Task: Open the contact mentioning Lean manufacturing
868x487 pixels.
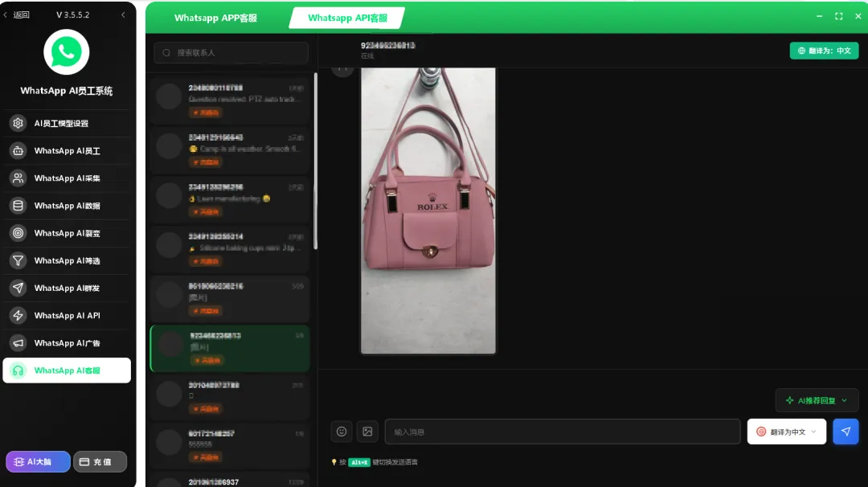Action: [x=231, y=199]
